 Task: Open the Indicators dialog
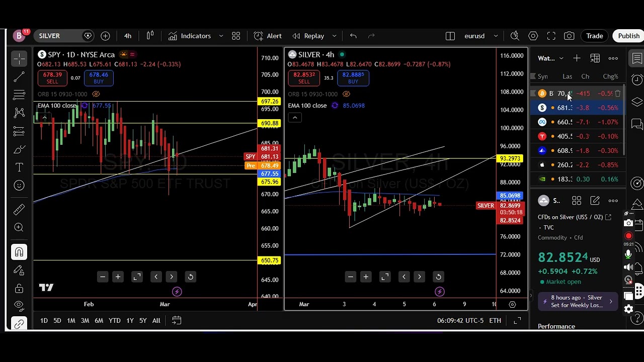click(190, 36)
